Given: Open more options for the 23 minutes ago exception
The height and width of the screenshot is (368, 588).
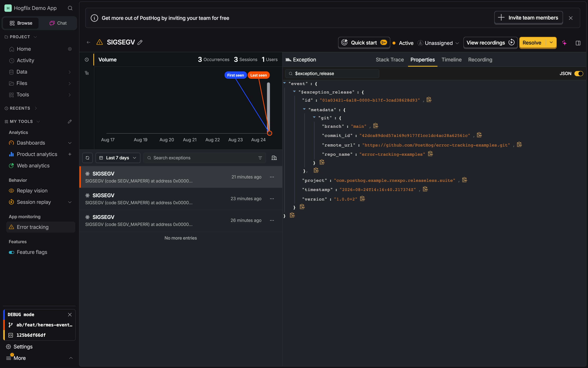Looking at the screenshot, I should click(x=272, y=199).
